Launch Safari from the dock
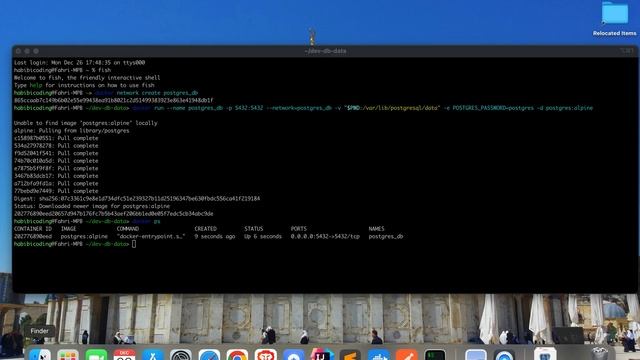 pyautogui.click(x=209, y=355)
